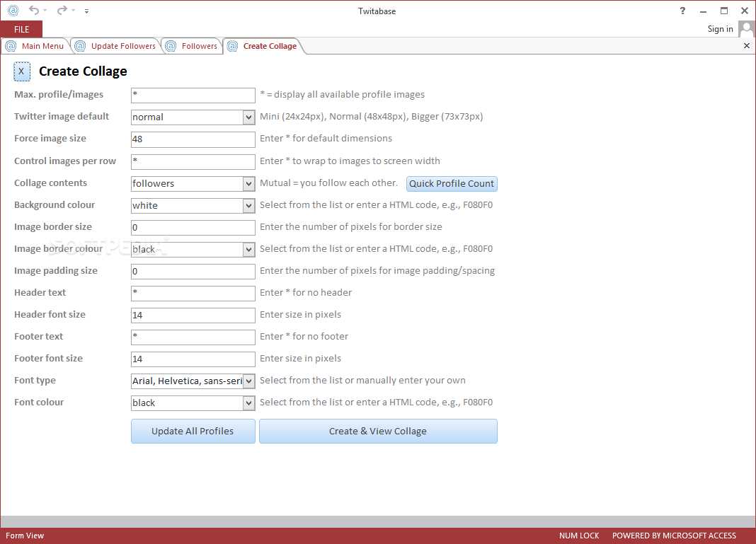
Task: Expand the Twitter image default dropdown
Action: click(248, 117)
